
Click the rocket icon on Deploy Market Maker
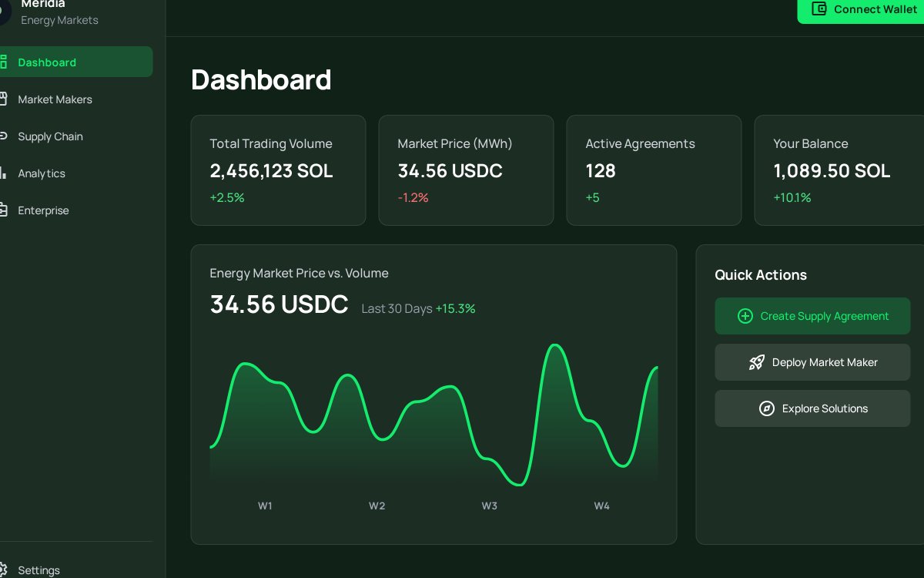click(x=758, y=362)
